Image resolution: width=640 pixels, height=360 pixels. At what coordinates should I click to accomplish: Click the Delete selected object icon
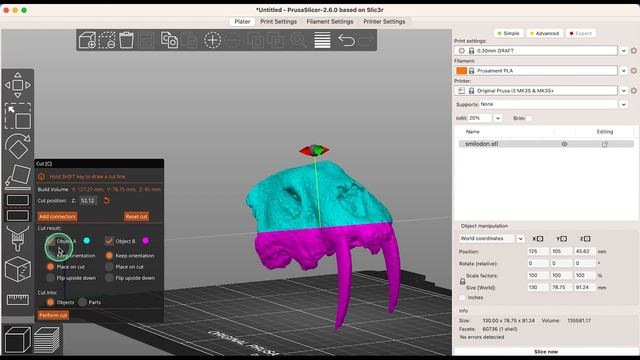[x=107, y=40]
